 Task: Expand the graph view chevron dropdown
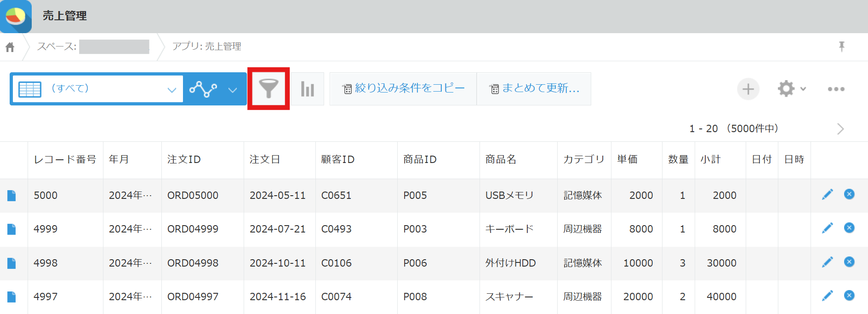tap(233, 89)
